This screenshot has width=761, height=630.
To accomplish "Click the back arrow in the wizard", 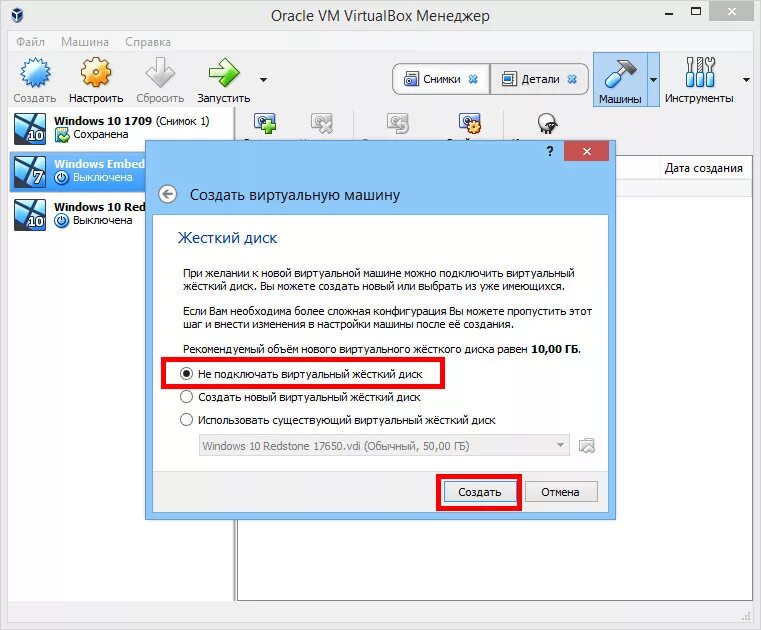I will (x=168, y=195).
